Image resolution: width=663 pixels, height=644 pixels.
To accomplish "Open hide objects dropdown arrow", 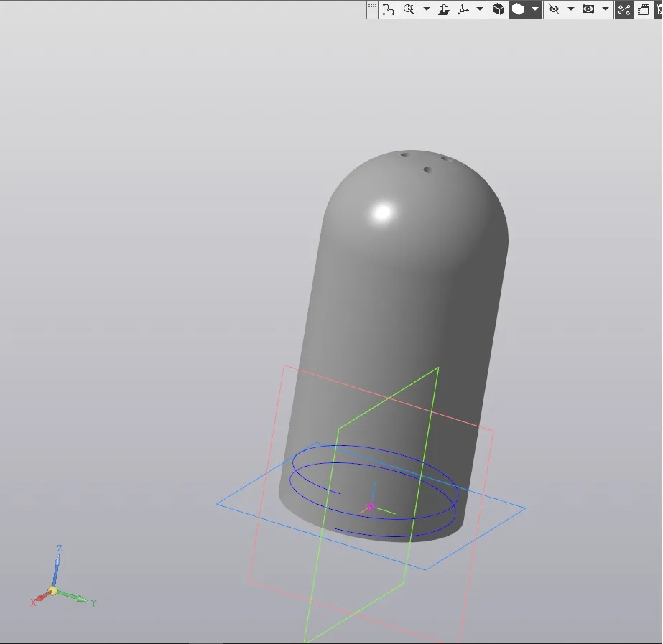I will [570, 9].
